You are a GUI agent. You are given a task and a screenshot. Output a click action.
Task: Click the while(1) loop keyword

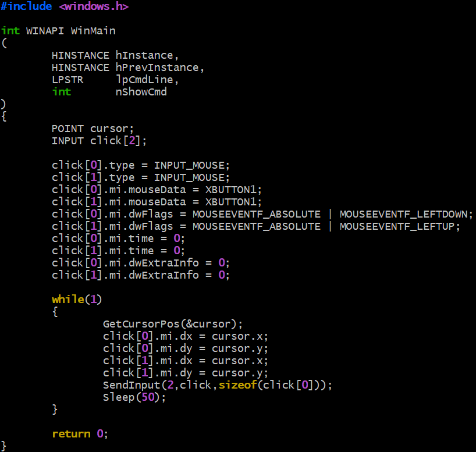click(68, 300)
